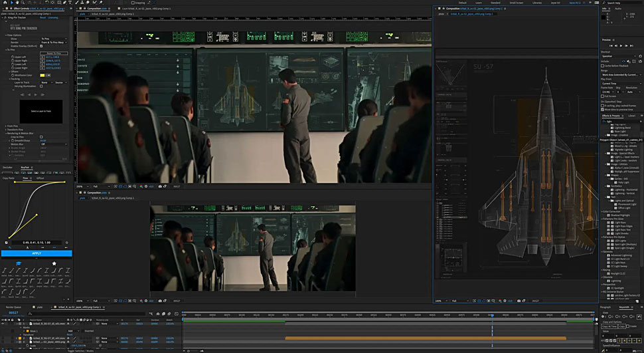Open the plate timeline tab
Image resolution: width=644 pixels, height=353 pixels.
click(40, 307)
